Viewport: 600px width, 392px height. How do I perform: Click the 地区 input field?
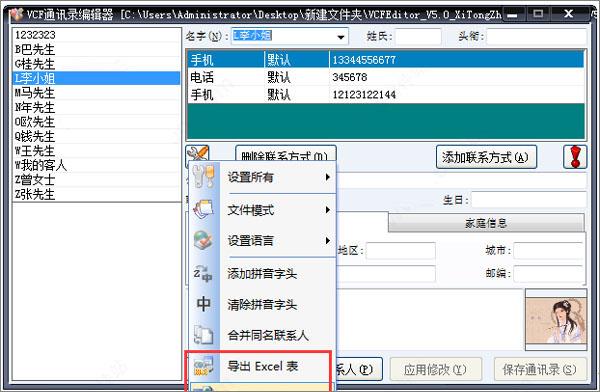tap(401, 251)
